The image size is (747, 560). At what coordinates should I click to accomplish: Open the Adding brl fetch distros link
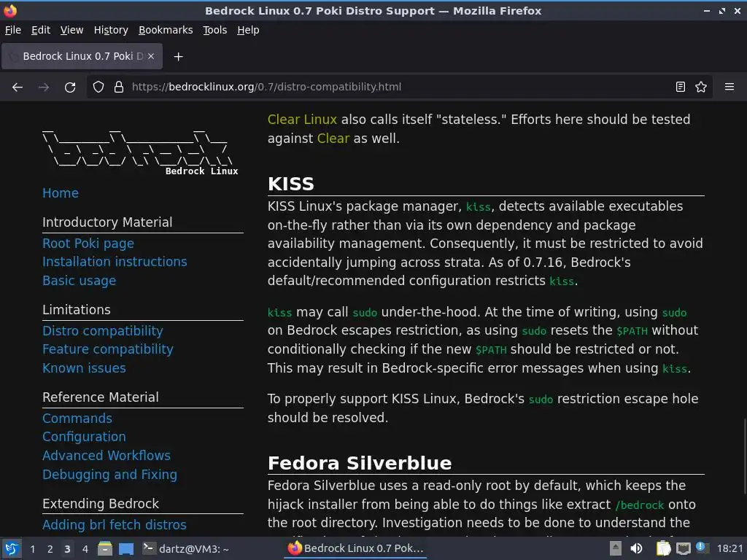pos(115,525)
